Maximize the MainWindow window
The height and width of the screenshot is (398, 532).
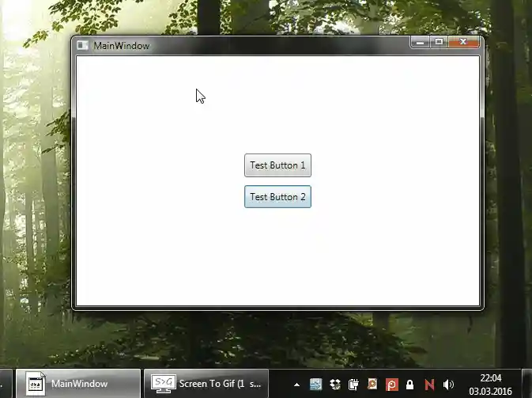click(x=439, y=42)
